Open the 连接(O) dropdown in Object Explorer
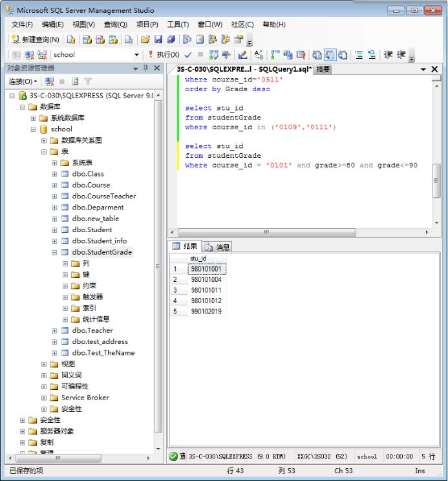 tap(23, 81)
